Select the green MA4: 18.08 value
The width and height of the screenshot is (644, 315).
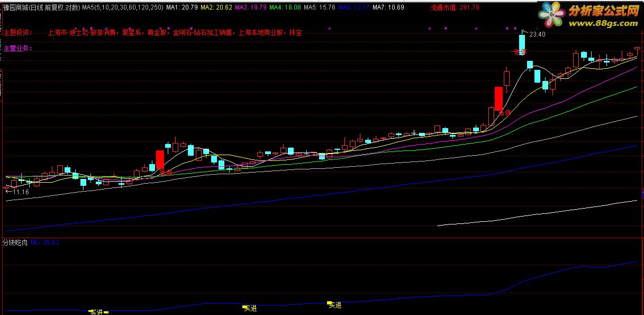pos(286,7)
